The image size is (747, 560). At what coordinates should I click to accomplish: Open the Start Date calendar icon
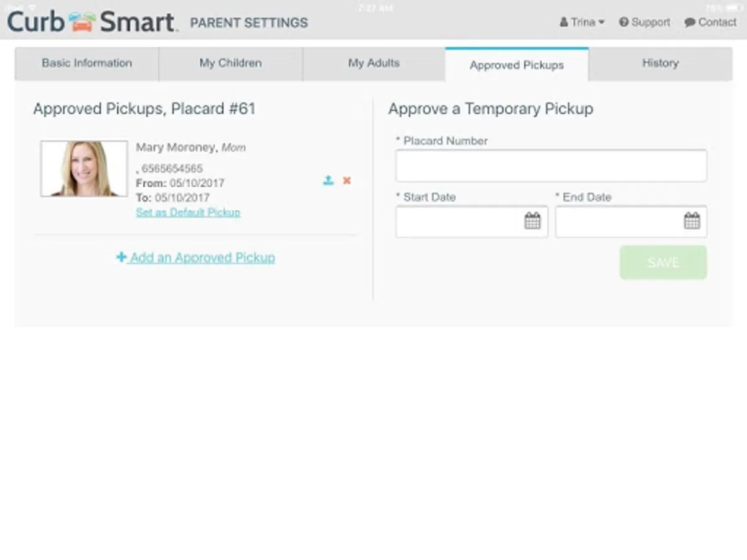[532, 221]
